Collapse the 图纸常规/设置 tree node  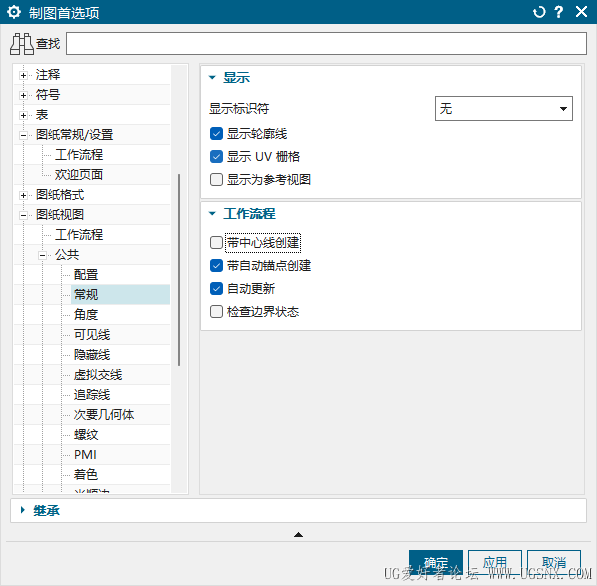click(23, 135)
